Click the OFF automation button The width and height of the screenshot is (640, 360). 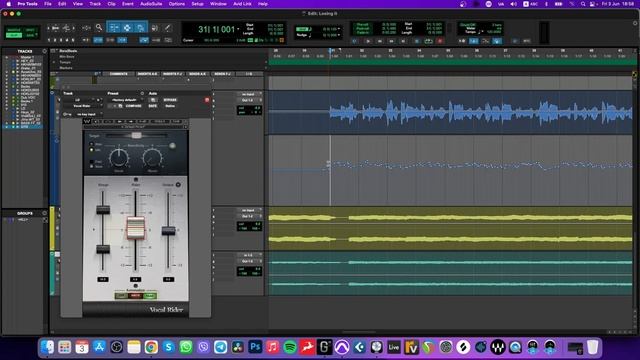pos(121,296)
